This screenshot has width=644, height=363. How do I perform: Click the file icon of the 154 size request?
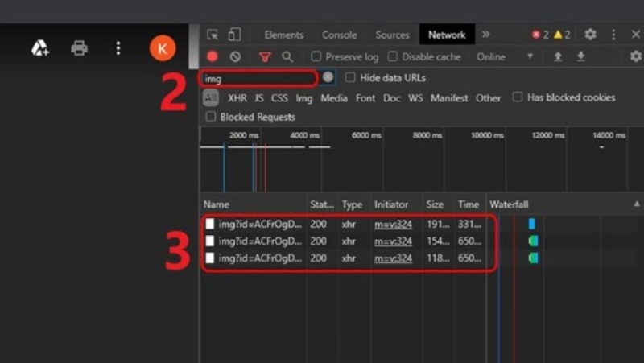[210, 241]
